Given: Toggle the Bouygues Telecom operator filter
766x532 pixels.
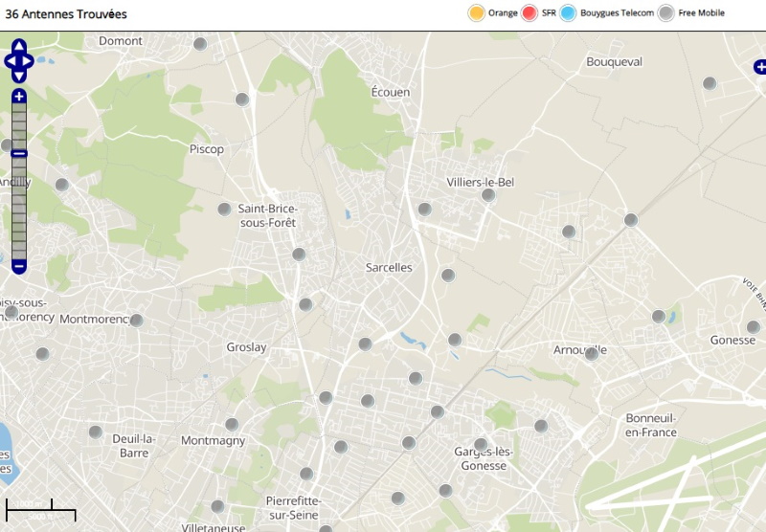Looking at the screenshot, I should 568,13.
